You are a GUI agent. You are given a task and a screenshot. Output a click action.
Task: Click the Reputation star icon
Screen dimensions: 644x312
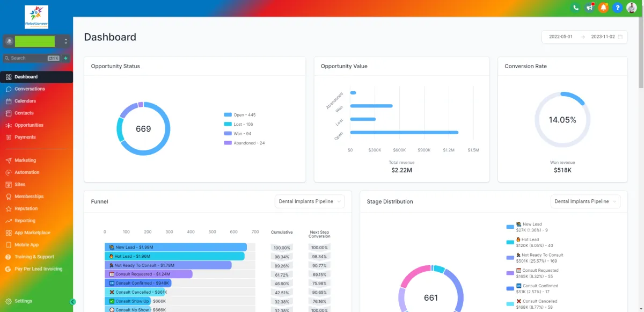[x=9, y=209]
